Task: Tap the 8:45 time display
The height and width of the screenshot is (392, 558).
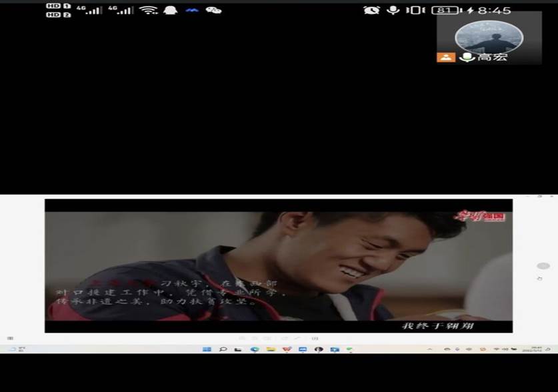Action: click(494, 11)
